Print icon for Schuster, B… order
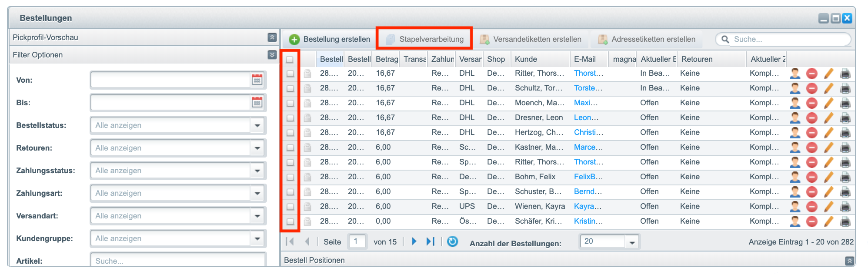Viewport: 868px width, 275px height. pyautogui.click(x=845, y=192)
